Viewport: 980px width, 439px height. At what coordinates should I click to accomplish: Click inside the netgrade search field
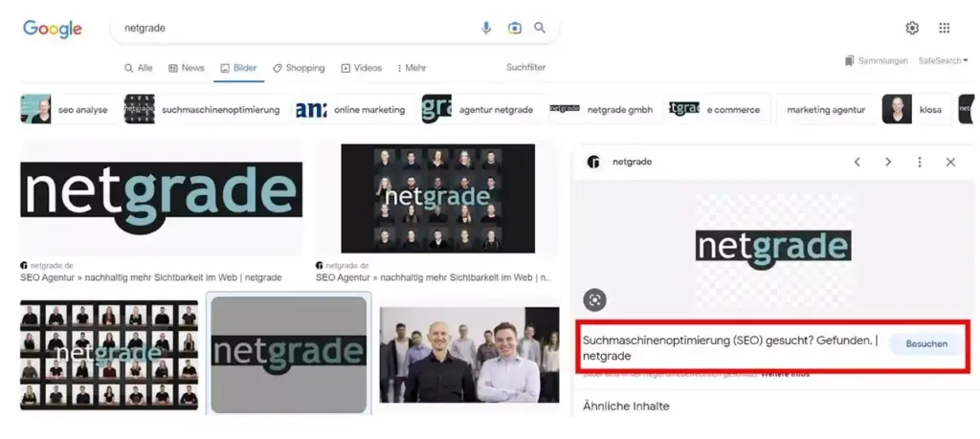(x=287, y=28)
